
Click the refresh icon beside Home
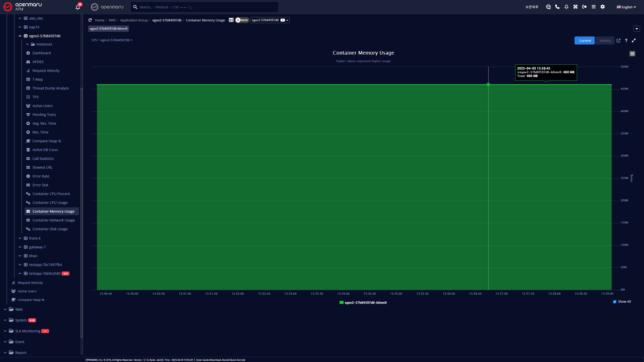click(90, 20)
